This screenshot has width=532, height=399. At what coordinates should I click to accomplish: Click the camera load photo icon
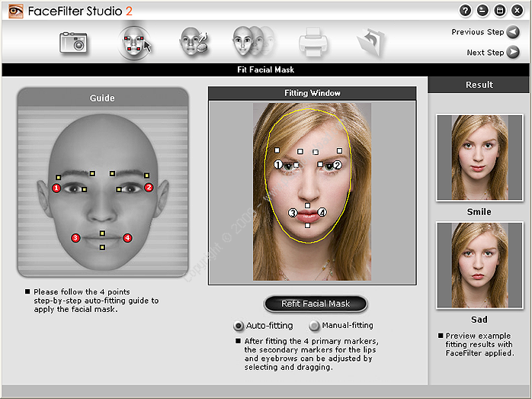[74, 43]
